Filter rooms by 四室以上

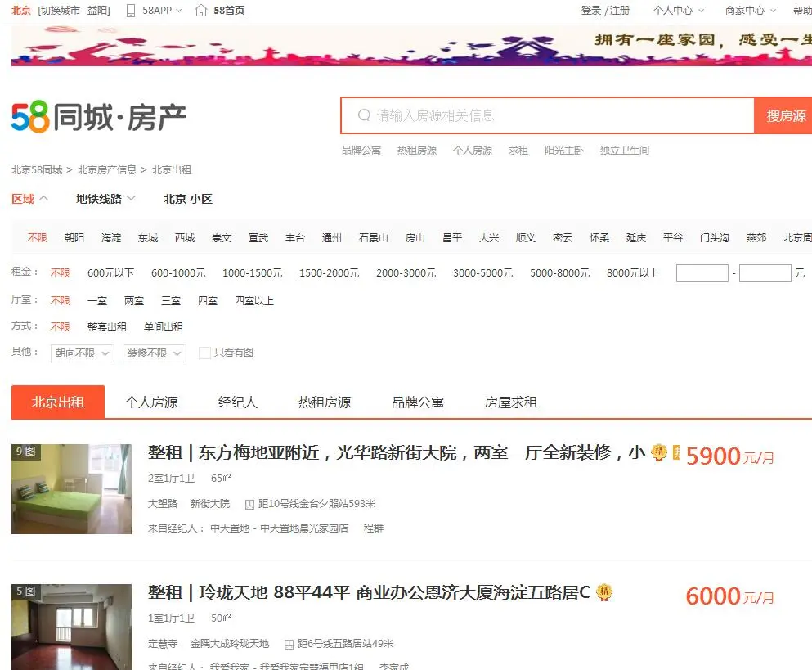(254, 301)
